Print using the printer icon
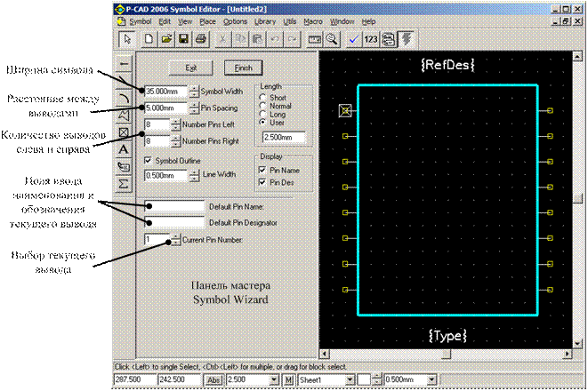The height and width of the screenshot is (391, 588). tap(201, 39)
